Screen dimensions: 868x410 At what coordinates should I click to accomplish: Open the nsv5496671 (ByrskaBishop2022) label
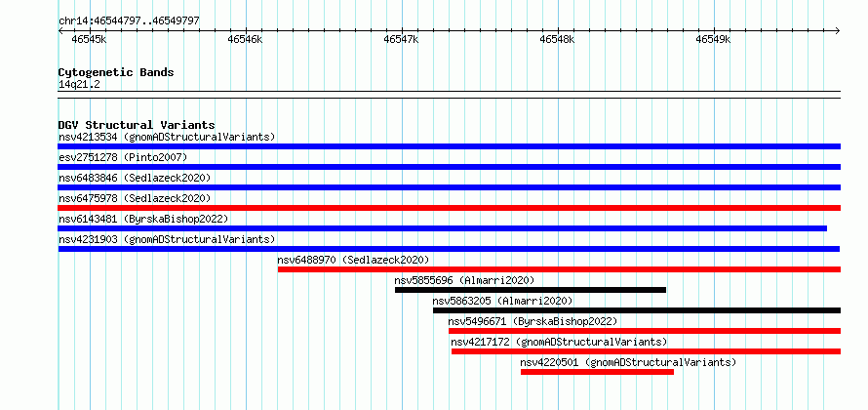533,321
